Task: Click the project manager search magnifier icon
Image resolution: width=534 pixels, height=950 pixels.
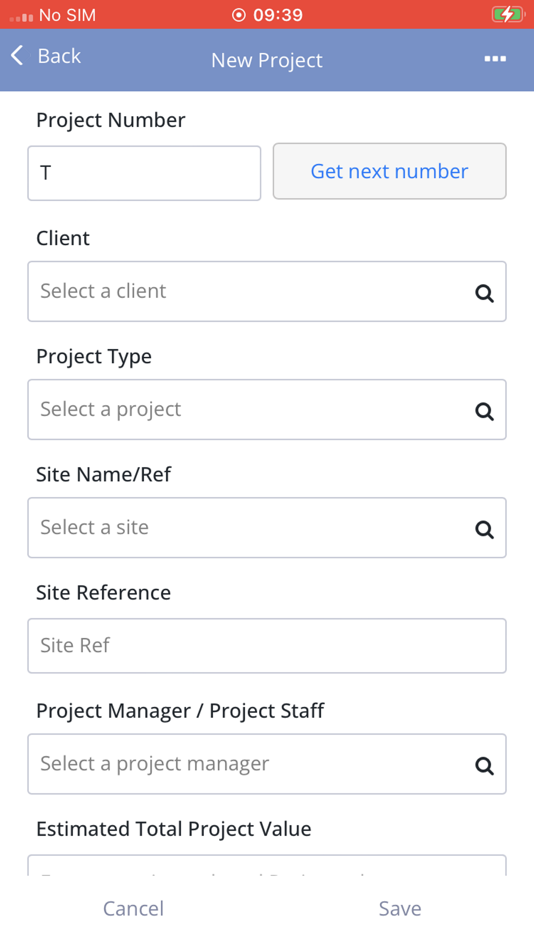Action: pyautogui.click(x=484, y=766)
